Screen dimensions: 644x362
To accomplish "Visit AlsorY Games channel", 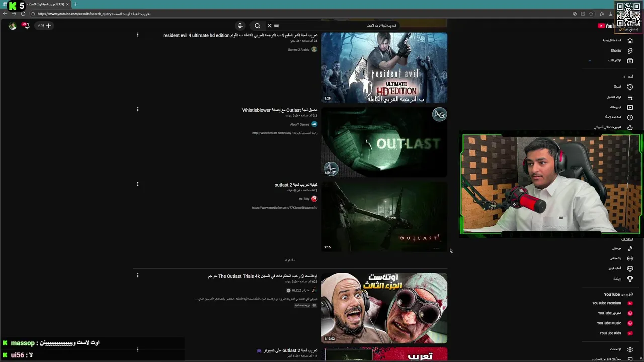I will pyautogui.click(x=300, y=124).
